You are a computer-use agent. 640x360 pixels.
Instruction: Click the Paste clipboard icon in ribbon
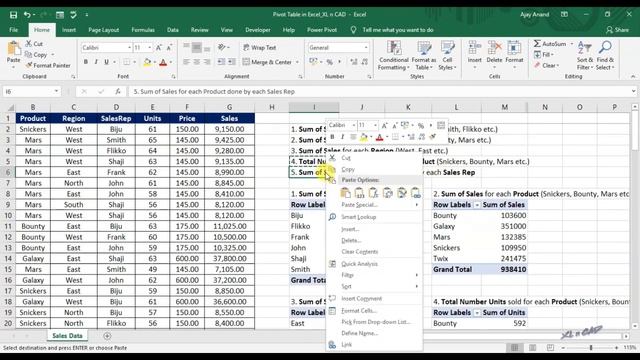pos(13,49)
